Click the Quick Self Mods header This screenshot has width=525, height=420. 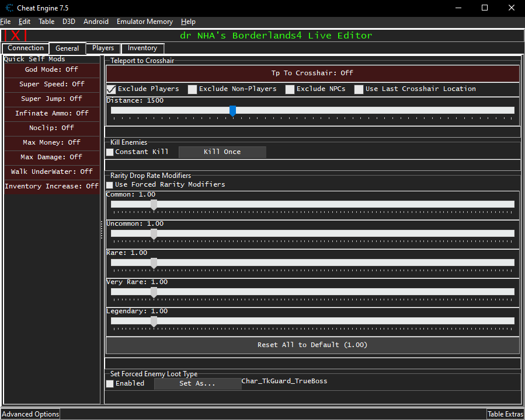[34, 59]
